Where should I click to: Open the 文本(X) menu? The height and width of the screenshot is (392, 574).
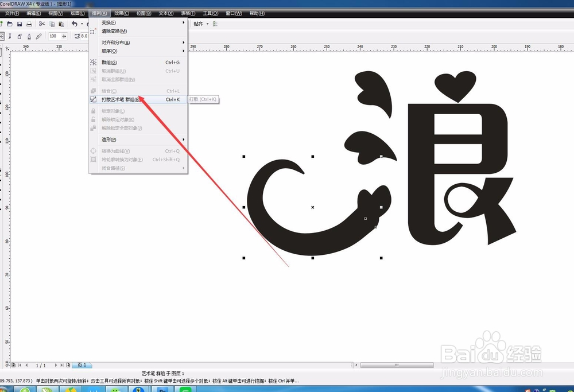click(166, 14)
